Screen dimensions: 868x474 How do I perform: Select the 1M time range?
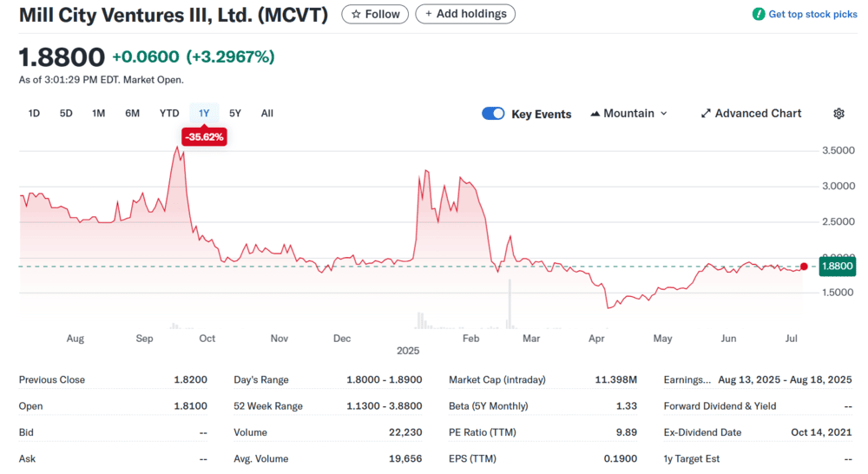point(99,114)
